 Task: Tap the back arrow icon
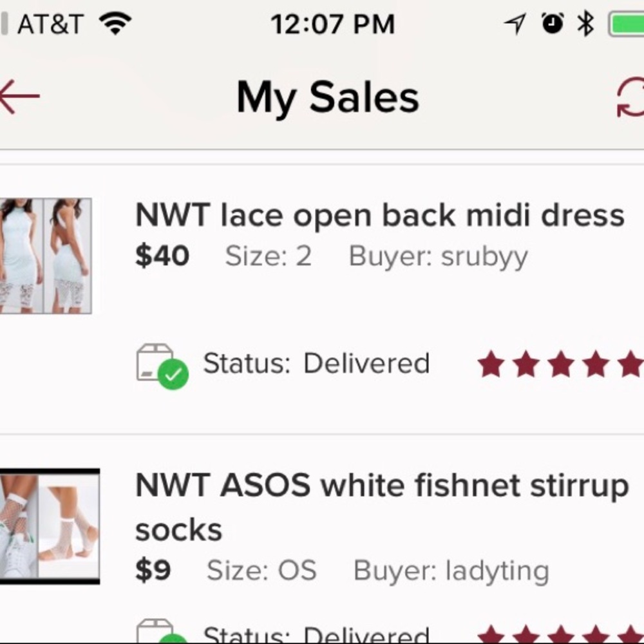coord(19,97)
